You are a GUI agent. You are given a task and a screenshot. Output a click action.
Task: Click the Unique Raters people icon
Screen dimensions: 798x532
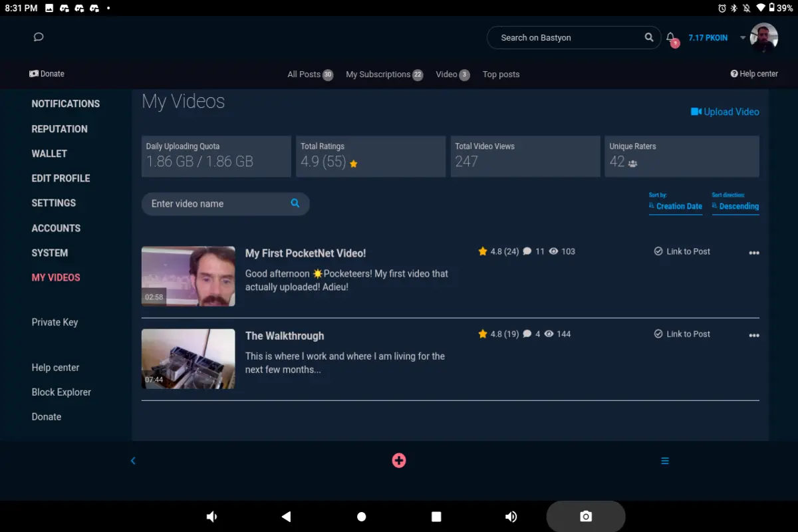[x=632, y=164]
